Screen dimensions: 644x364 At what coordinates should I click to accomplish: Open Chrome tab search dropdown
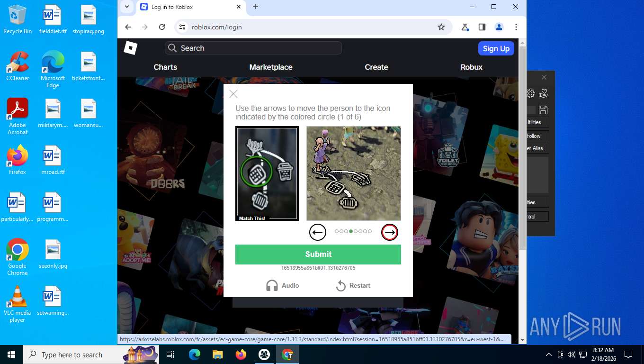(126, 7)
